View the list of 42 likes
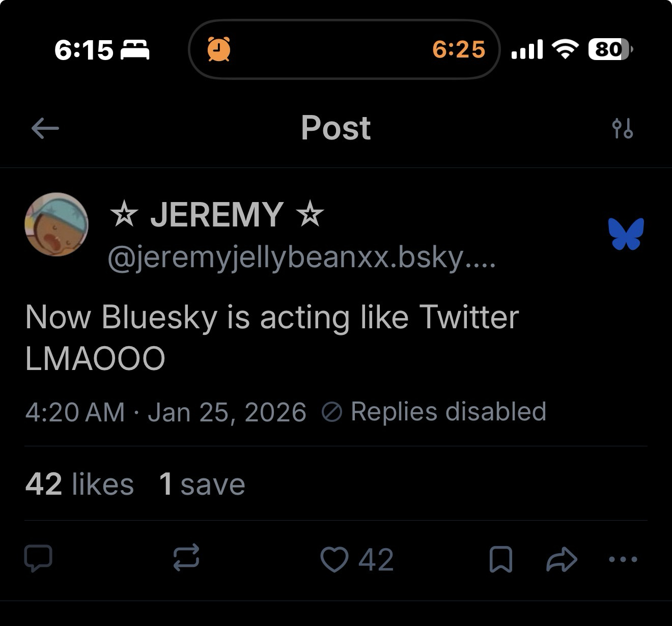The image size is (672, 626). (x=79, y=484)
